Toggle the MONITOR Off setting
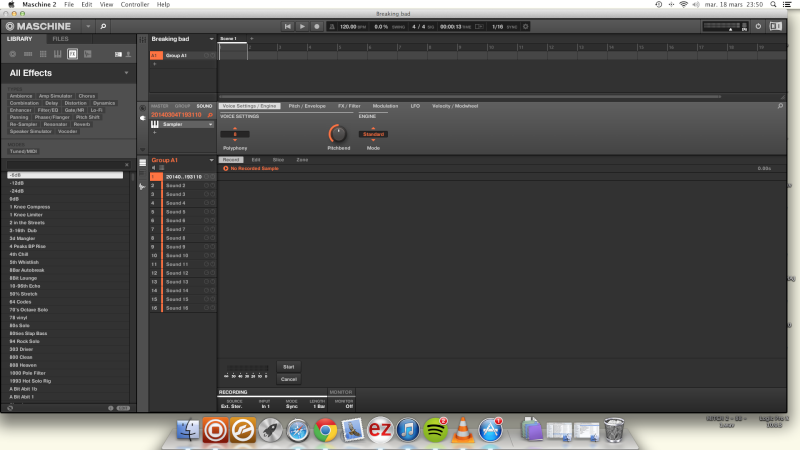This screenshot has width=800, height=450. click(x=348, y=407)
